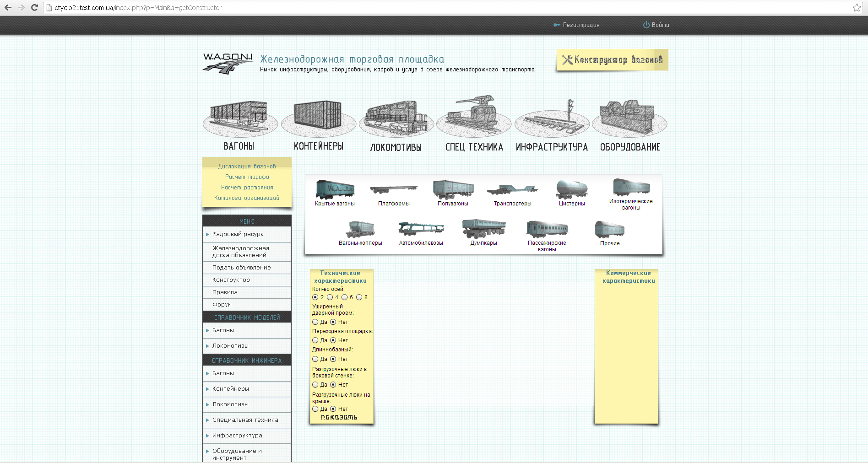The height and width of the screenshot is (463, 868).
Task: Click the Регистрация link
Action: tap(581, 25)
